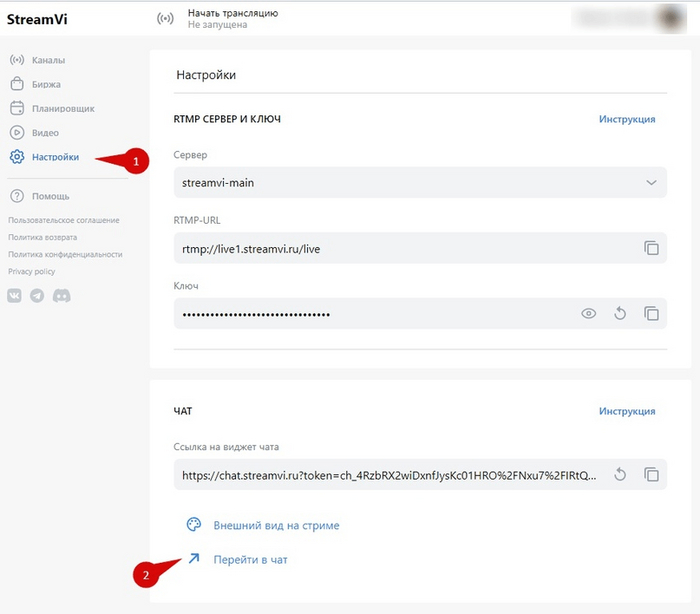Open the Биржа menu item

tap(46, 84)
